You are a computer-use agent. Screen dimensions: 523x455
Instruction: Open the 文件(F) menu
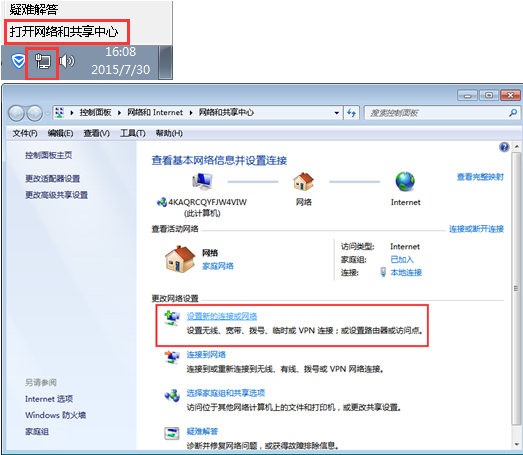tap(25, 133)
